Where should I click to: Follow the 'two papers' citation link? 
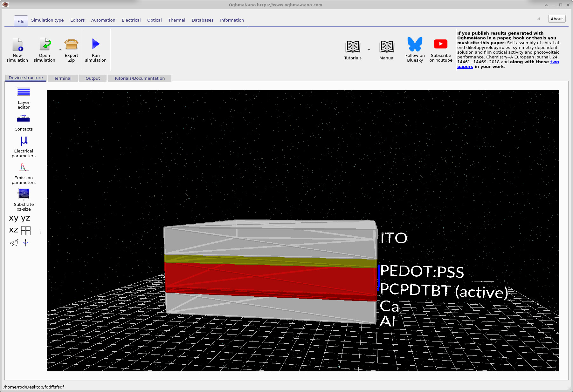pos(554,62)
